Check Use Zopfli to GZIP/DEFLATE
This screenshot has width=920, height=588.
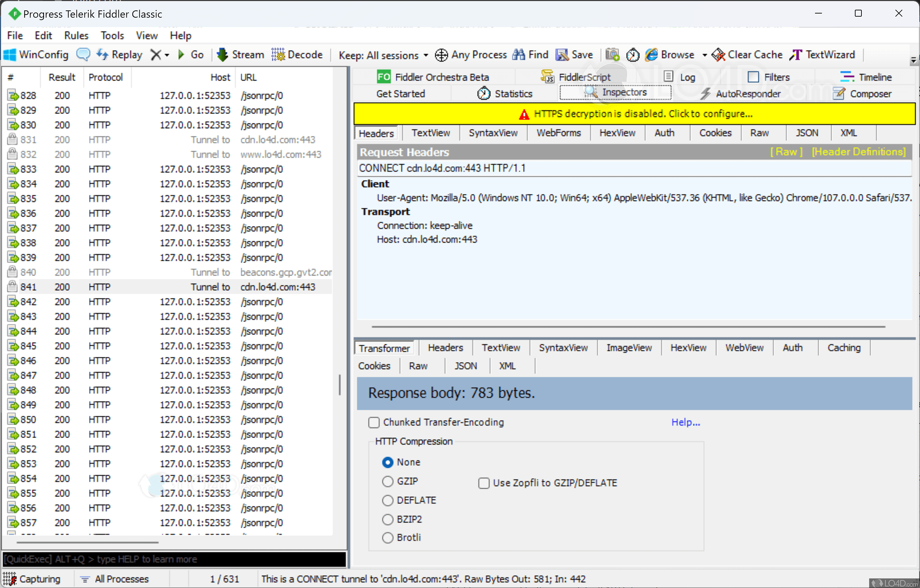[x=484, y=483]
